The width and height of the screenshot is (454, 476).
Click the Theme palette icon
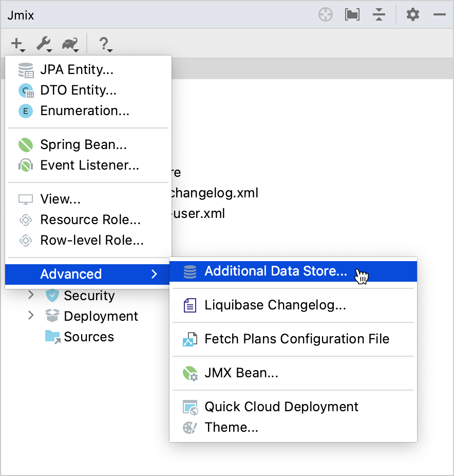click(190, 428)
